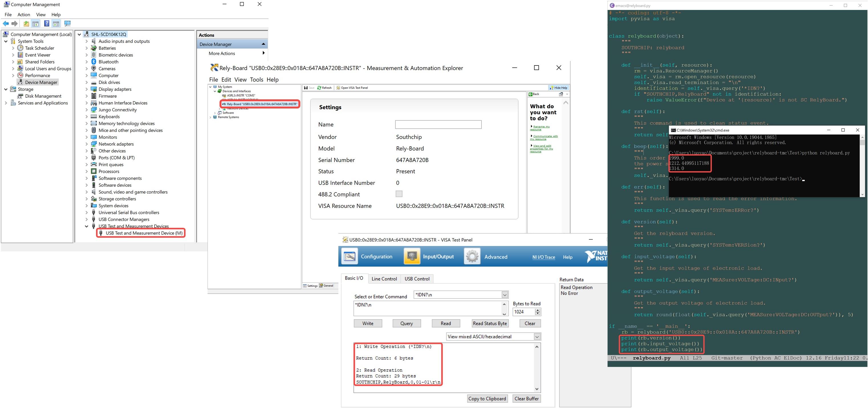Open the View mixed ASCII/hexadecimal dropdown
Screen dimensions: 868x408
click(537, 337)
